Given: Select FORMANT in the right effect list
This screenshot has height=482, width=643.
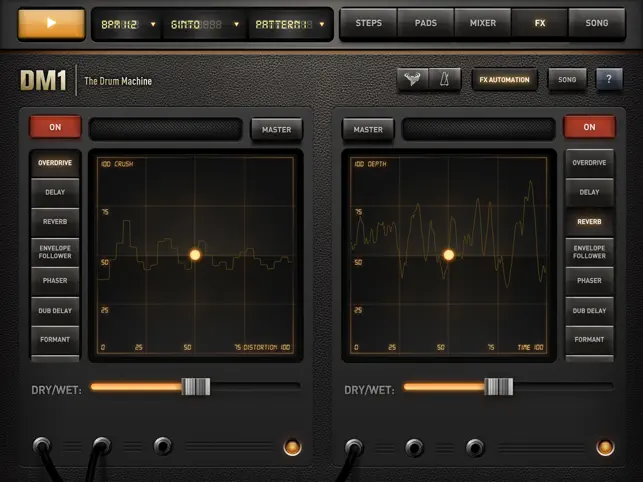Looking at the screenshot, I should point(589,340).
